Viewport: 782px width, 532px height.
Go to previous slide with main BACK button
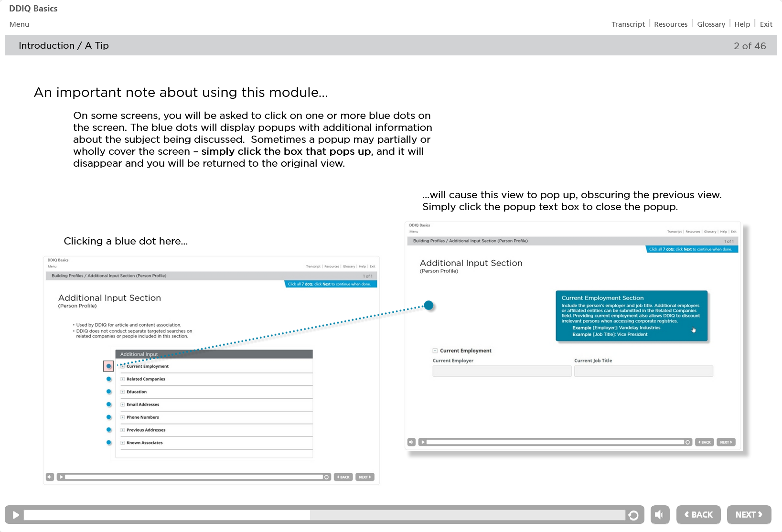(698, 515)
